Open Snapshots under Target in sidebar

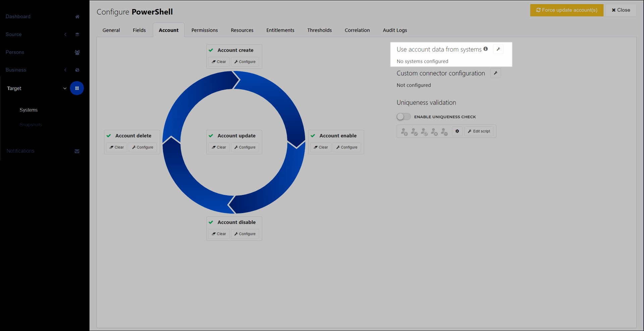(31, 125)
